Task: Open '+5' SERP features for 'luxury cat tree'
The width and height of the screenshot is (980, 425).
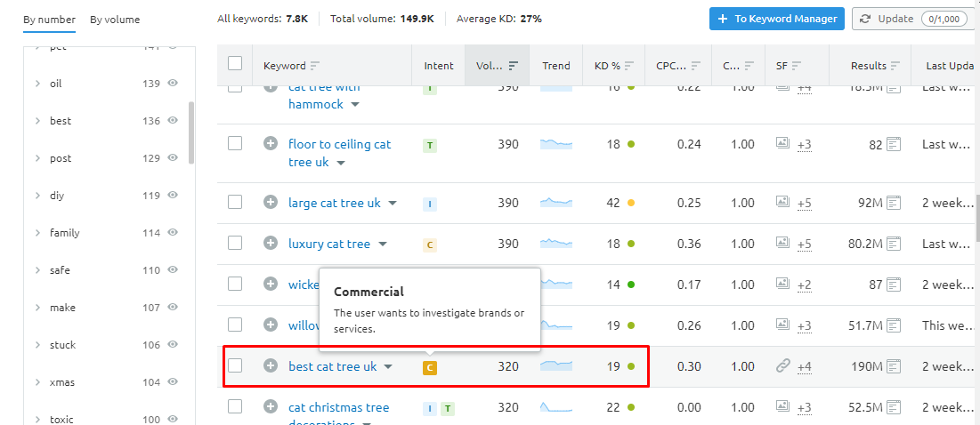Action: (x=805, y=244)
